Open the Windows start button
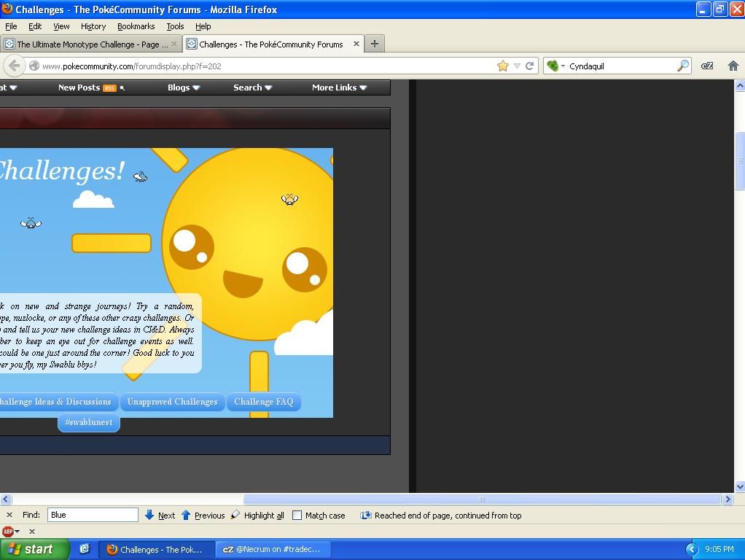Screen dimensions: 745x560 click(34, 549)
